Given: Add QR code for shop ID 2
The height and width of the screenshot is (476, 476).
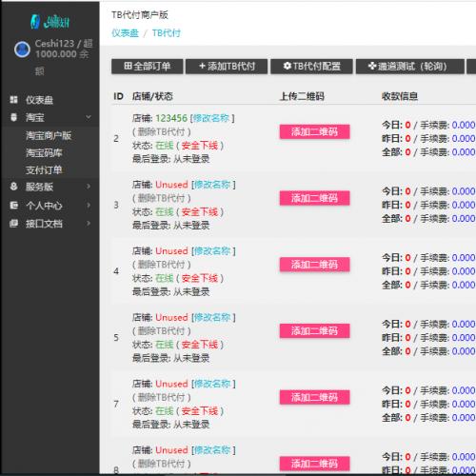Looking at the screenshot, I should pos(315,131).
